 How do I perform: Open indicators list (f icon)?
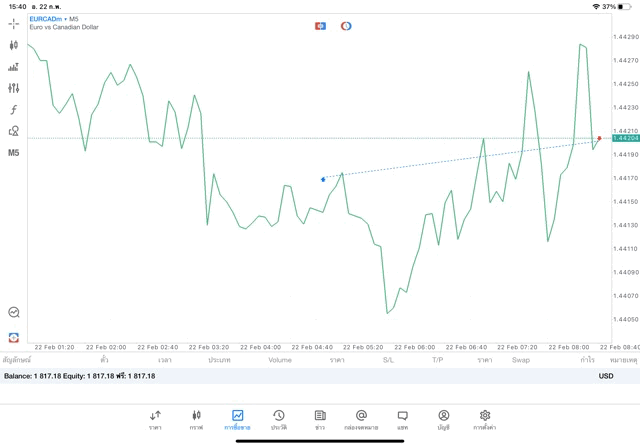(x=14, y=110)
